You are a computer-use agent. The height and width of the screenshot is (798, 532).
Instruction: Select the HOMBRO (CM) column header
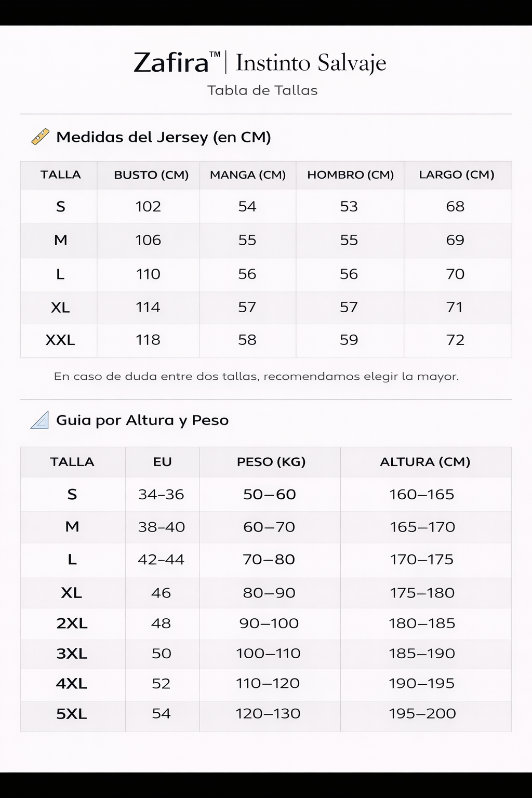[x=350, y=175]
